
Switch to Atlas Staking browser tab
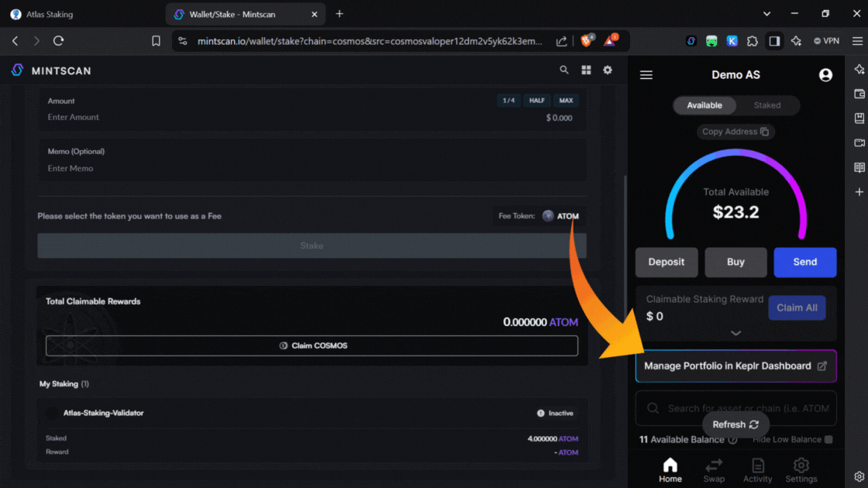pos(77,14)
